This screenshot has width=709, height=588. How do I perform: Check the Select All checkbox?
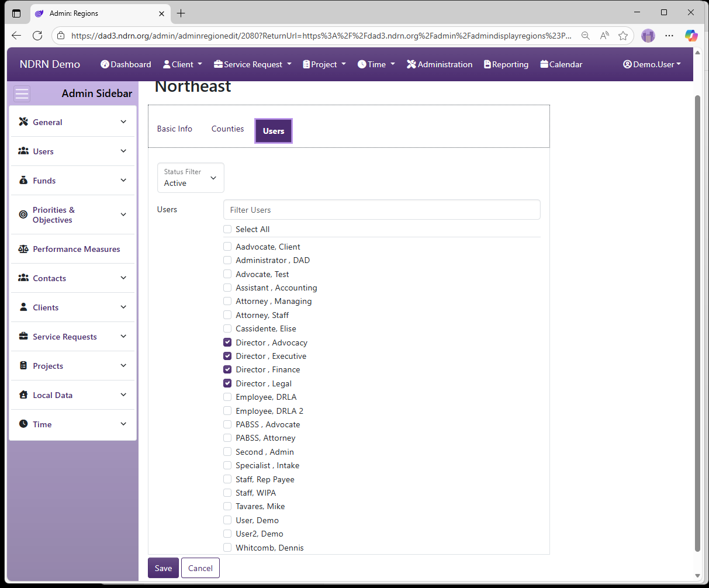[227, 229]
